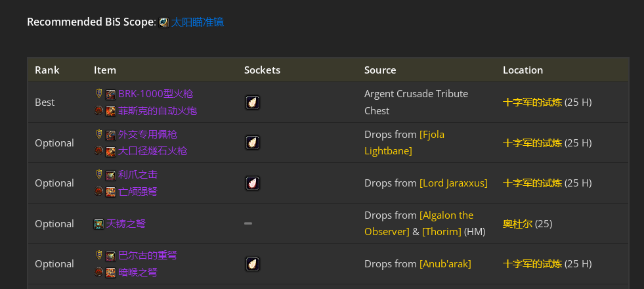Open the 太阳瞄准镜 scope link
This screenshot has width=644, height=289.
pyautogui.click(x=197, y=22)
